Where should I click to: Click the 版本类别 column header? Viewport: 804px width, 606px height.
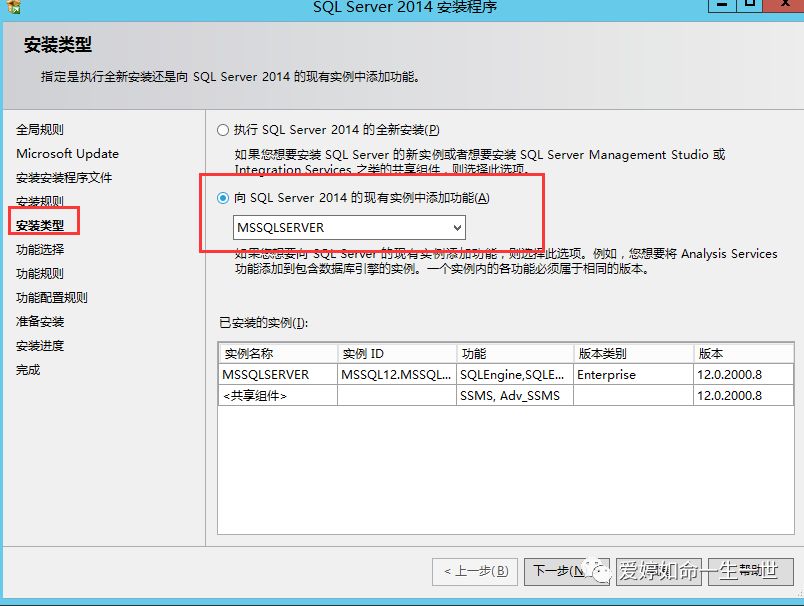(x=633, y=354)
